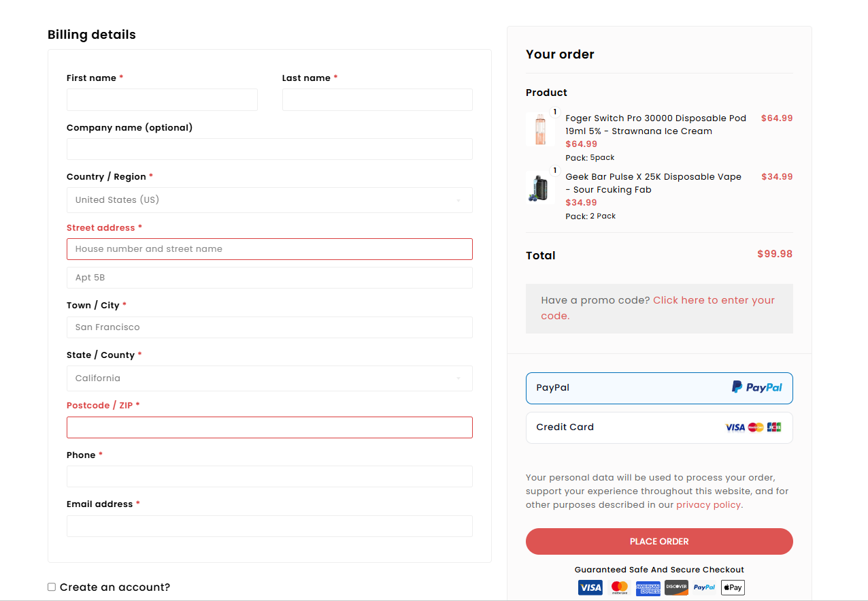868x601 pixels.
Task: Click the Visa logo in Credit Card row
Action: pyautogui.click(x=735, y=427)
